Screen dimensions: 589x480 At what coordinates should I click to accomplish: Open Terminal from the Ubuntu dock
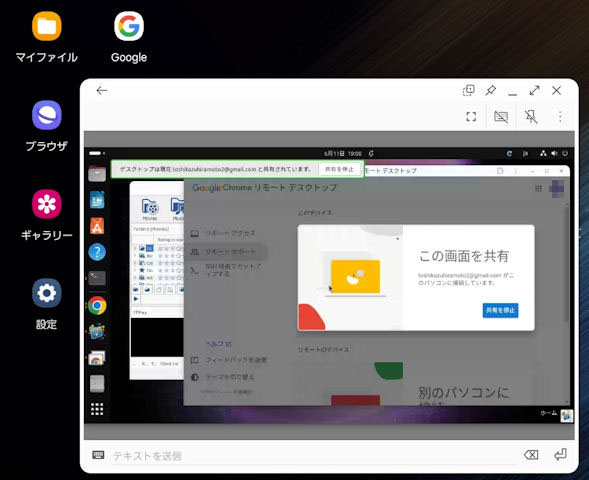[97, 278]
